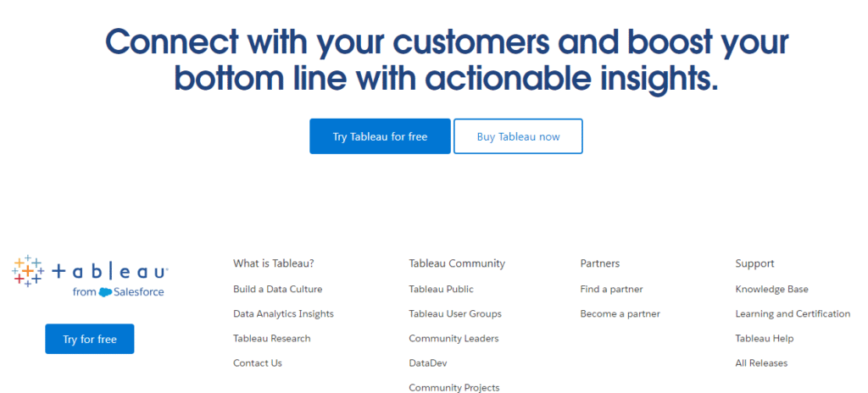
Task: Select the All Releases link
Action: click(x=761, y=363)
